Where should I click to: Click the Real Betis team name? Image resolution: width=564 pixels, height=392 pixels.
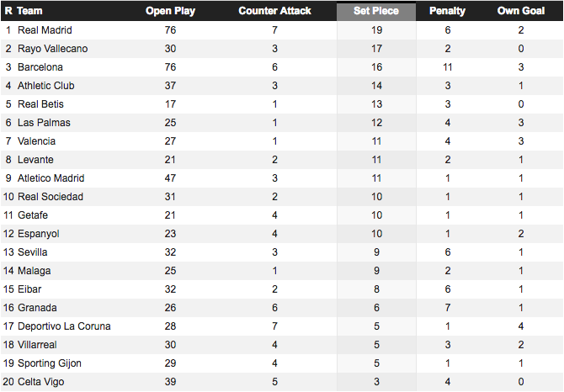pyautogui.click(x=40, y=104)
